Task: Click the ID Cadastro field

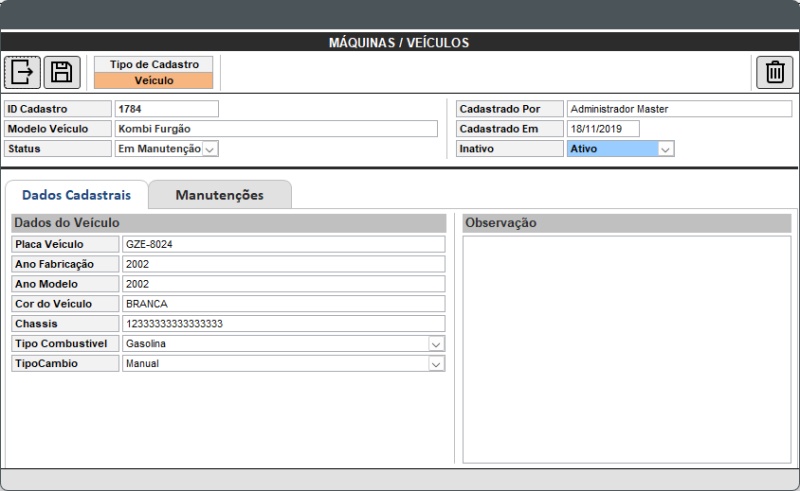Action: [165, 109]
